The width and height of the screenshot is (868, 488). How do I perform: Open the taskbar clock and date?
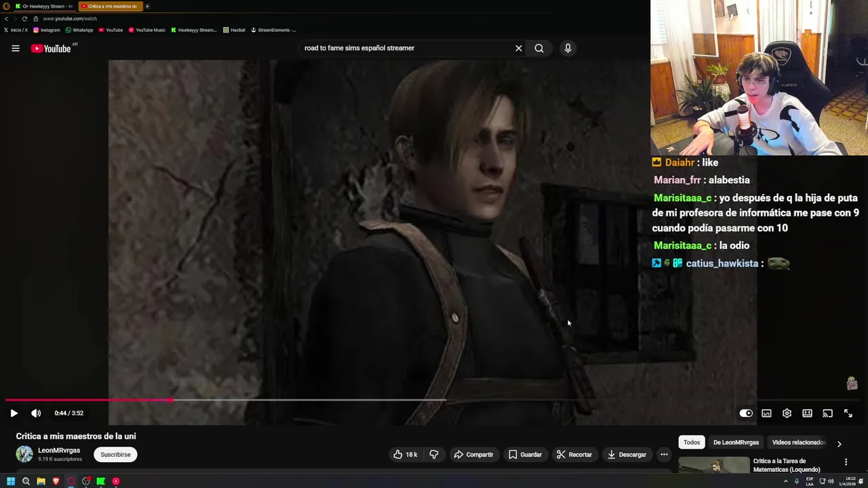coord(847,481)
